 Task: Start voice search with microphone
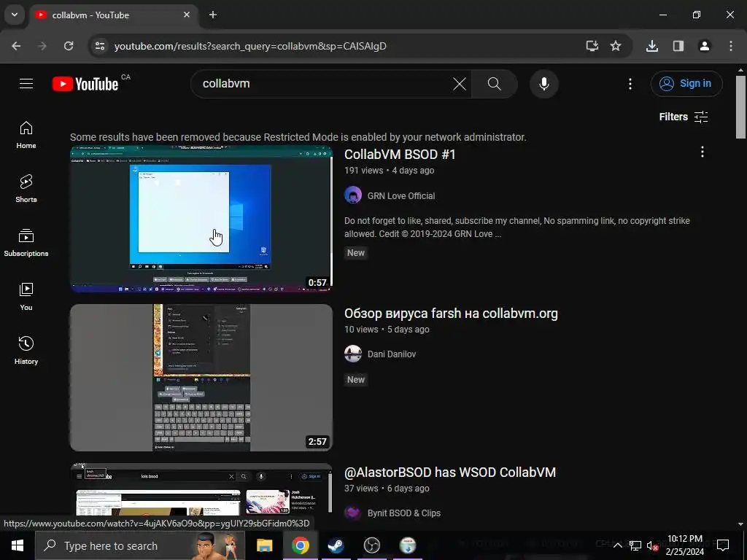543,84
